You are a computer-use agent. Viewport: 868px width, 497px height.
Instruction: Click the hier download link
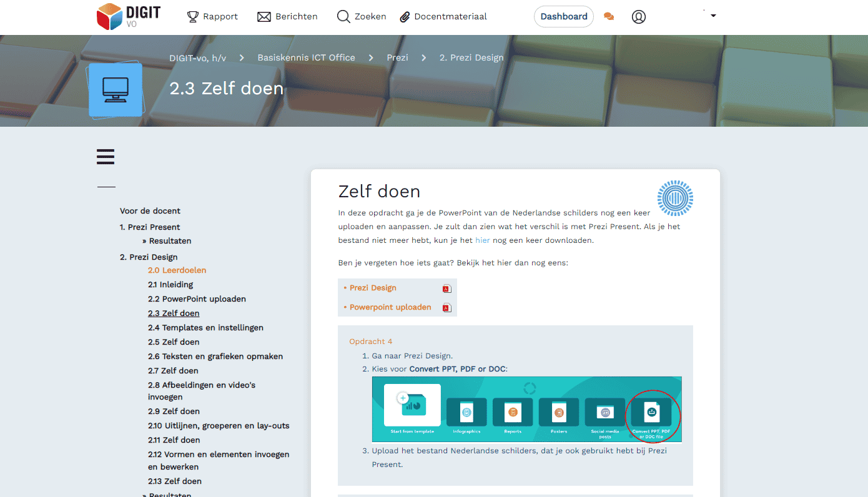click(482, 240)
